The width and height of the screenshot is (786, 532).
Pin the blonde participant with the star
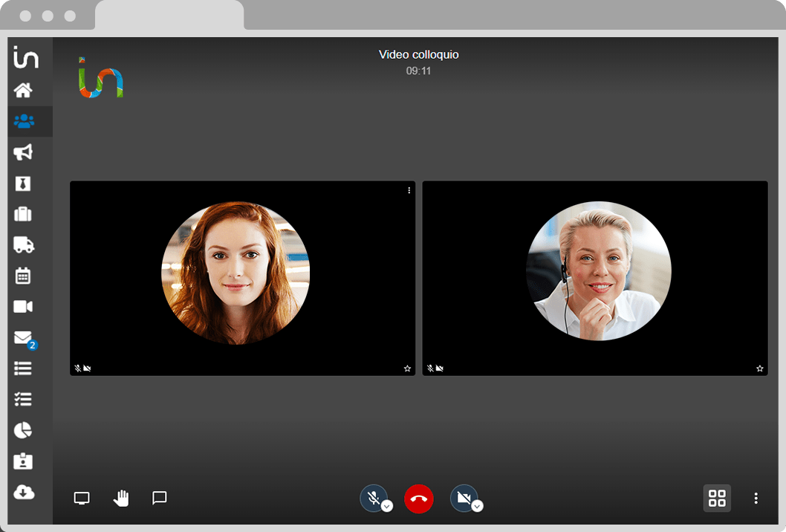point(760,369)
